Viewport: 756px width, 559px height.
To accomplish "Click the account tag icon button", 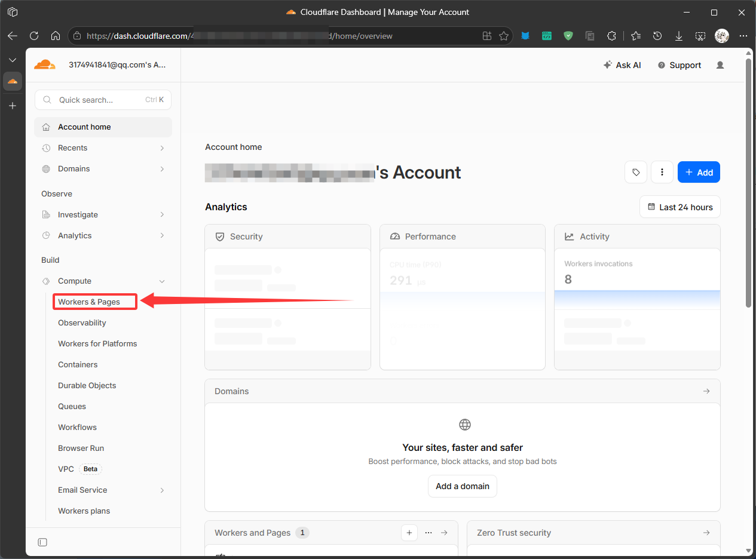I will (x=636, y=172).
